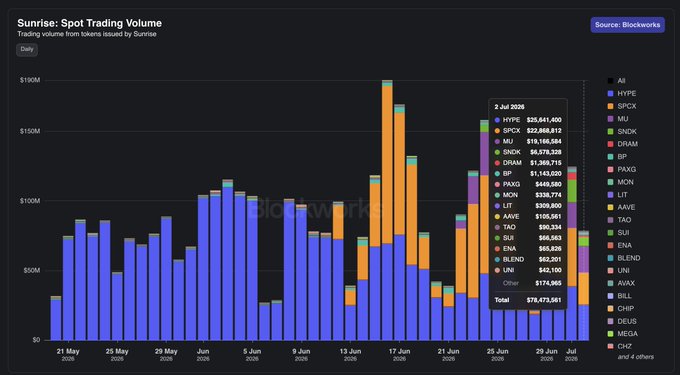Toggle AAVE series in the legend
The height and width of the screenshot is (375, 680).
[x=621, y=207]
